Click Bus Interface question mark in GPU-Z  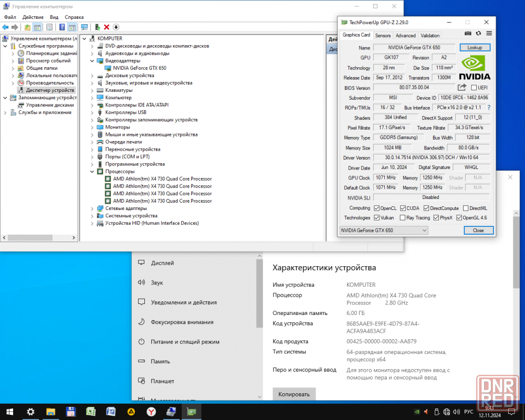coord(489,108)
